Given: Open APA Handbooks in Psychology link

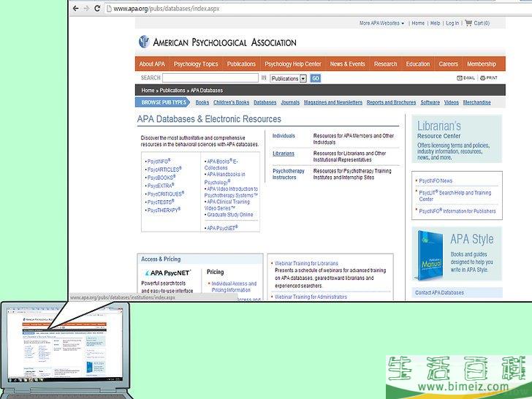Looking at the screenshot, I should (224, 178).
